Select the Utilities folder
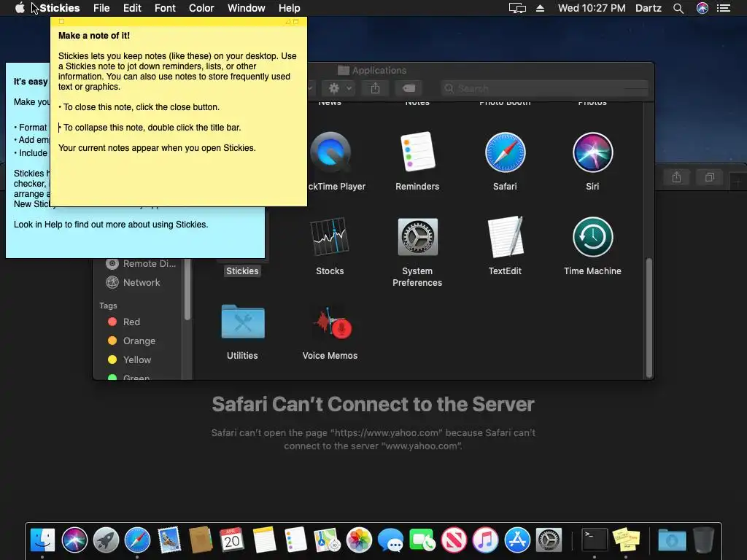 242,322
